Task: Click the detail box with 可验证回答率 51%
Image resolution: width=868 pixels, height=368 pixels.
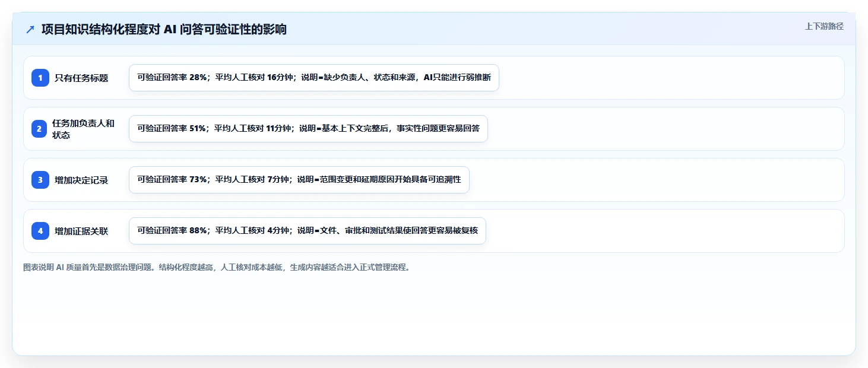Action: point(308,129)
